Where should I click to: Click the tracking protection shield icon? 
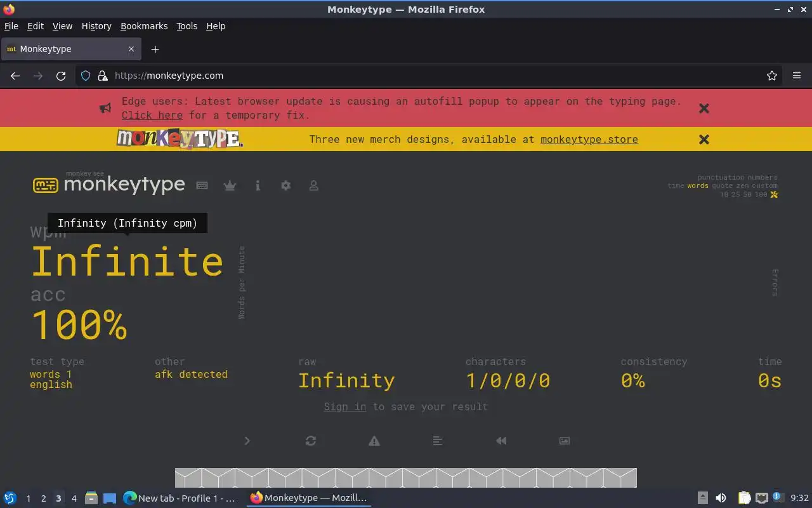click(86, 76)
